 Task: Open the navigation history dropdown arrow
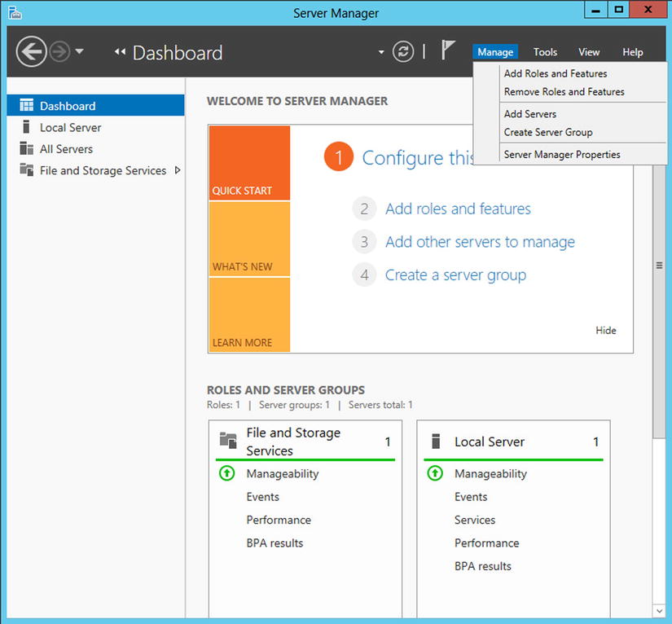pyautogui.click(x=79, y=52)
